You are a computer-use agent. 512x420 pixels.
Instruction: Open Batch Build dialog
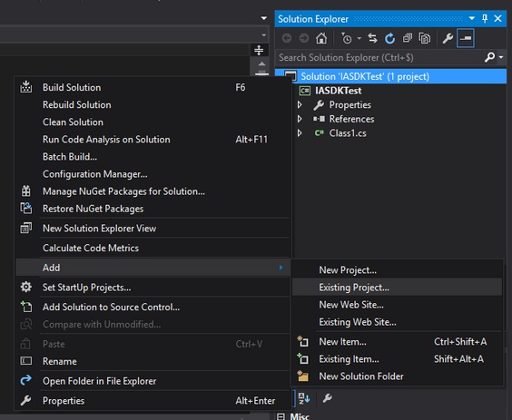pos(153,157)
